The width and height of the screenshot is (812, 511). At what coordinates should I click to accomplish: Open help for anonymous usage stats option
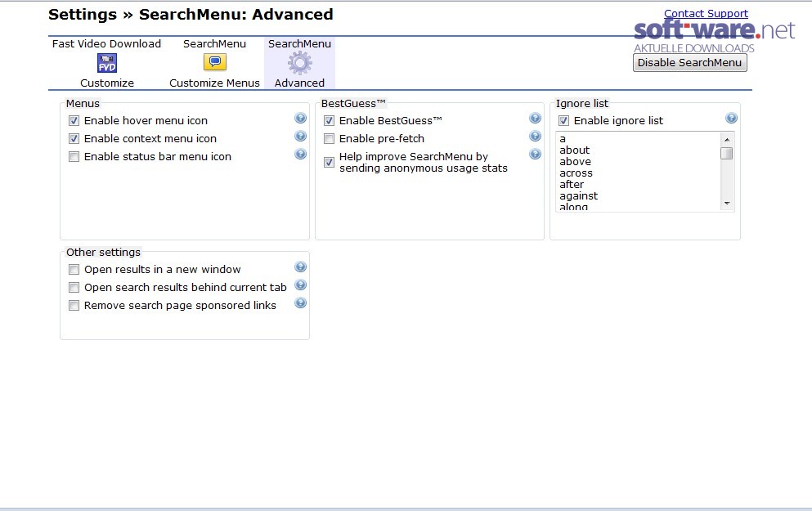[x=535, y=155]
